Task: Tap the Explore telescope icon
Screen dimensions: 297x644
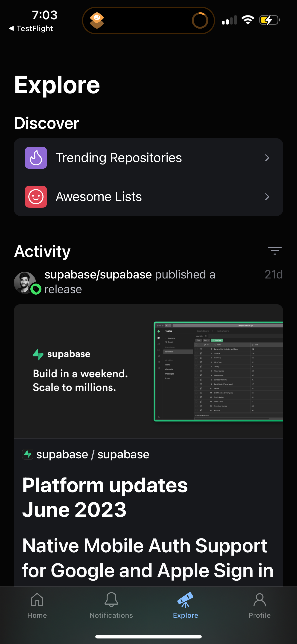Action: [185, 600]
